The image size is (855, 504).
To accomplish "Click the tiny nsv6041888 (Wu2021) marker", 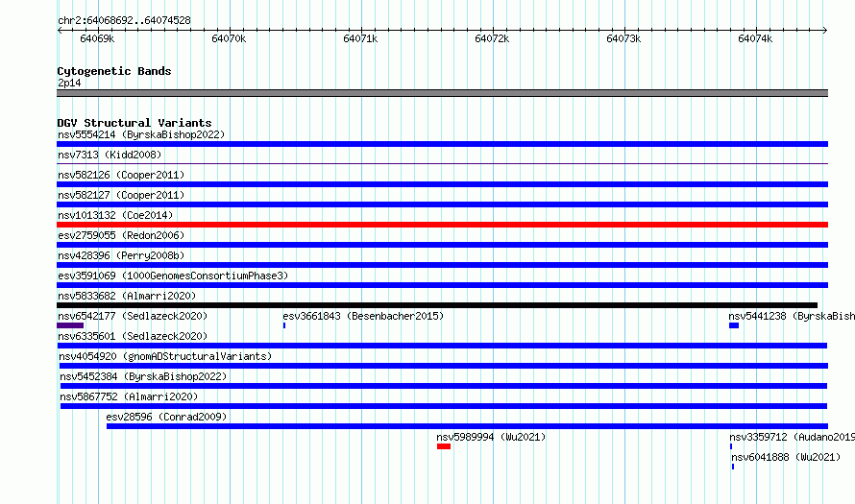I will pos(733,467).
